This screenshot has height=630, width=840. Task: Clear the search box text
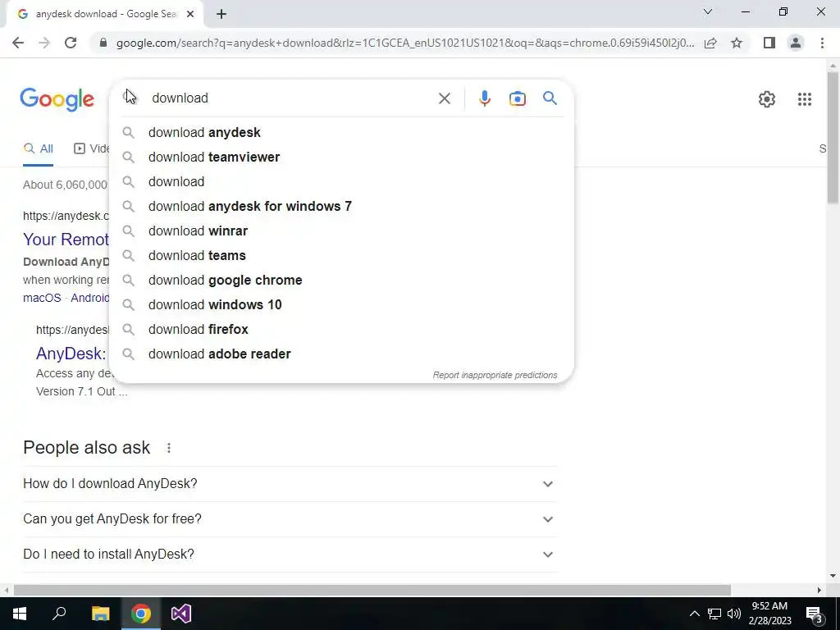(x=444, y=98)
